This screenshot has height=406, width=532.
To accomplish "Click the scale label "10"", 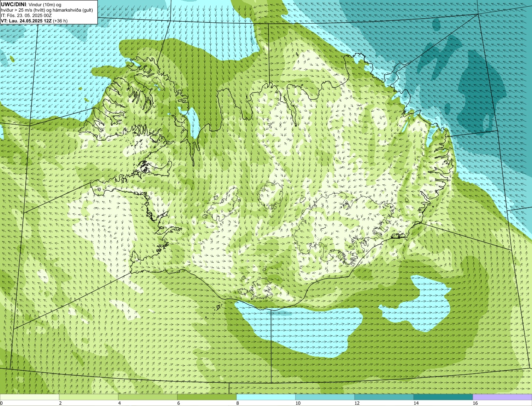I will coord(298,403).
